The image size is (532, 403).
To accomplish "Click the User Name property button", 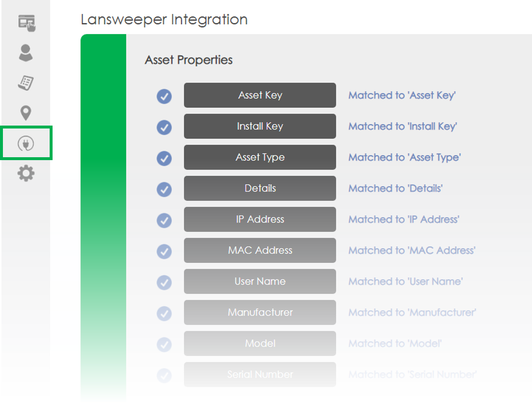I will [260, 281].
